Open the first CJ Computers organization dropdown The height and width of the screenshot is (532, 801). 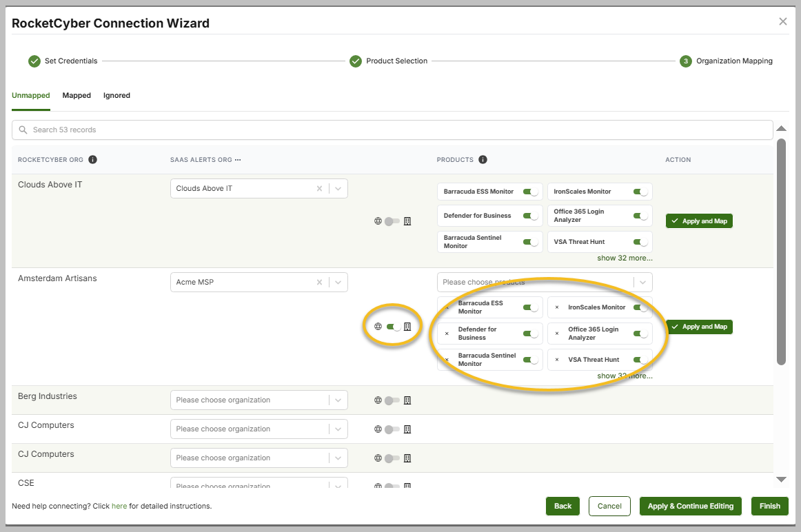259,429
